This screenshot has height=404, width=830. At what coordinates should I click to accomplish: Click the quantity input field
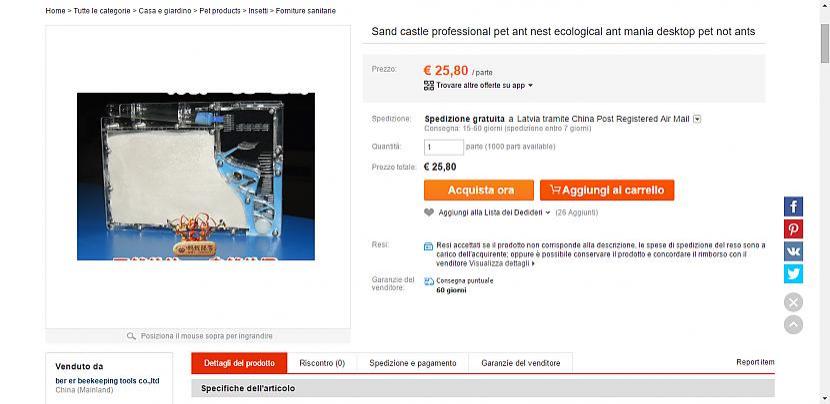pos(444,147)
